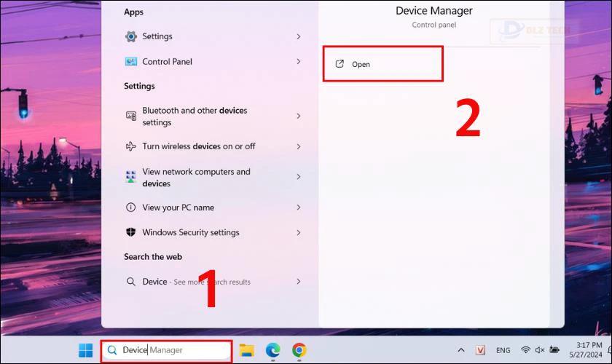Click the View your PC name info icon

pyautogui.click(x=130, y=207)
